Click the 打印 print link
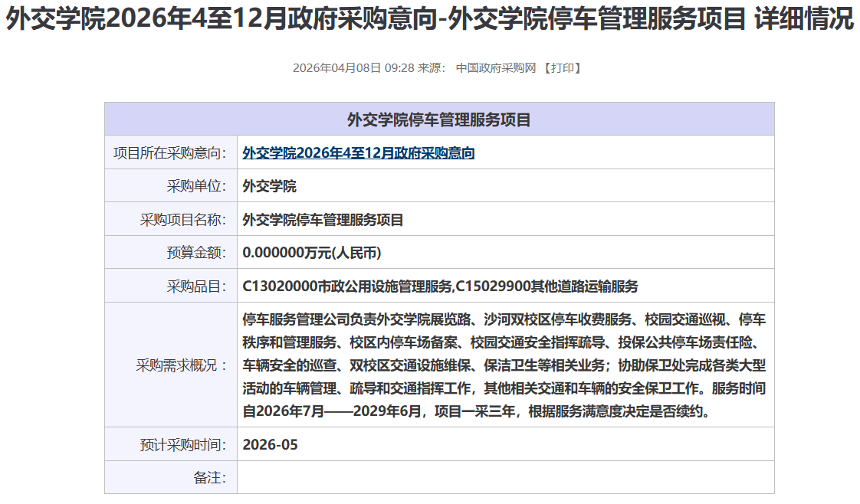Image resolution: width=860 pixels, height=504 pixels. tap(562, 67)
